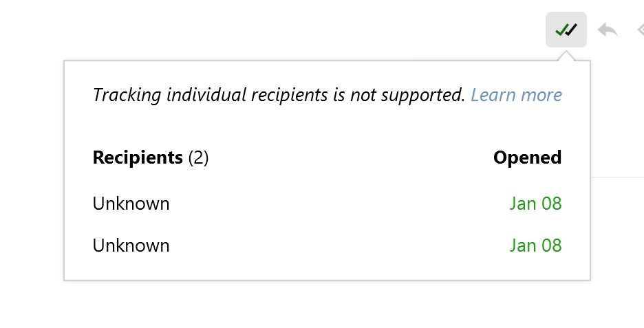Click the second green Jan 08 date
Image resolution: width=644 pixels, height=328 pixels.
click(x=535, y=245)
